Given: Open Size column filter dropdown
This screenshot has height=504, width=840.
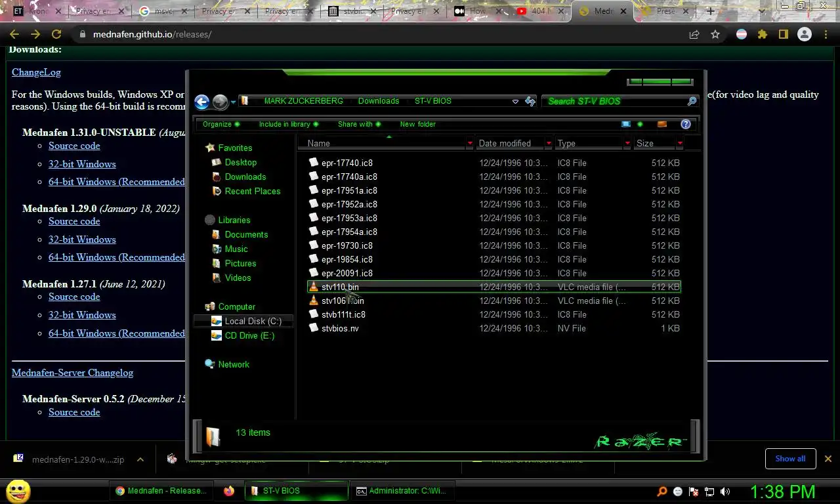Looking at the screenshot, I should click(680, 143).
